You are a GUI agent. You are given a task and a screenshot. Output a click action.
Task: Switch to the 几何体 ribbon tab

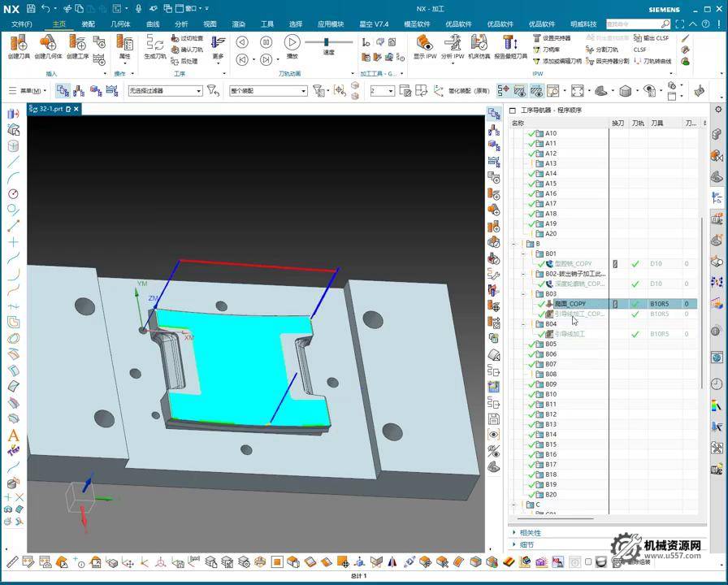(120, 24)
